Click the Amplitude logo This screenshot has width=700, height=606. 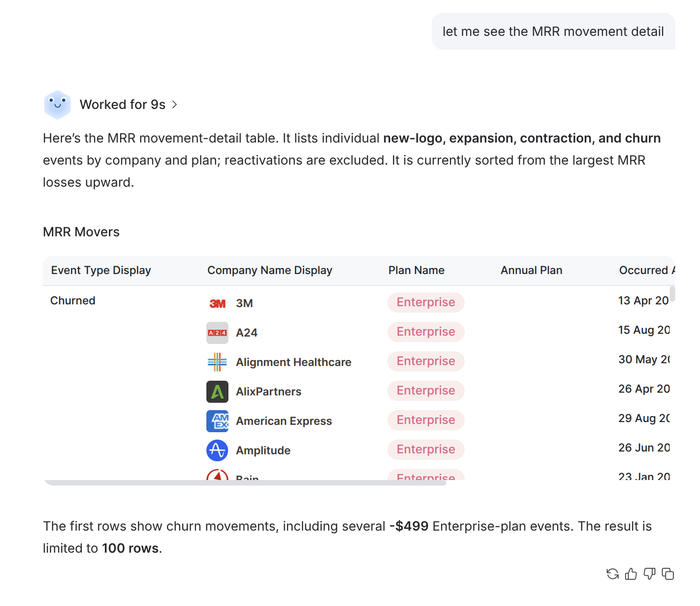[x=217, y=451]
